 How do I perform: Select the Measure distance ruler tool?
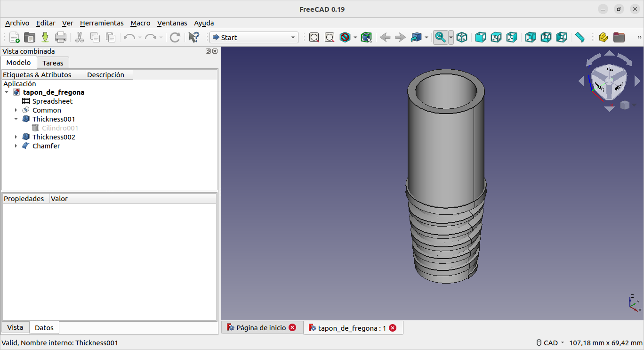pyautogui.click(x=580, y=37)
